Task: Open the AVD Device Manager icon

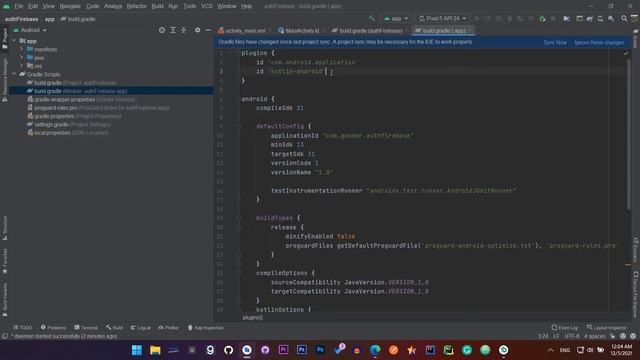Action: point(600,18)
